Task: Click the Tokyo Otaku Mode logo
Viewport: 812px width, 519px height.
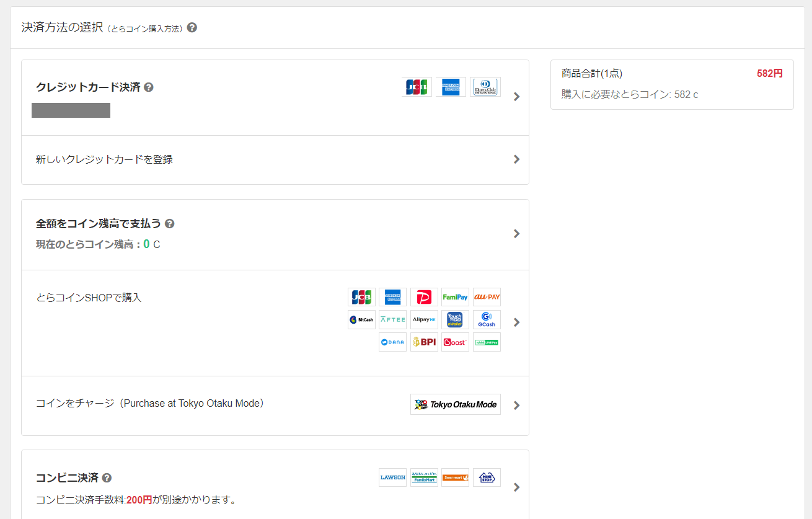Action: click(455, 404)
